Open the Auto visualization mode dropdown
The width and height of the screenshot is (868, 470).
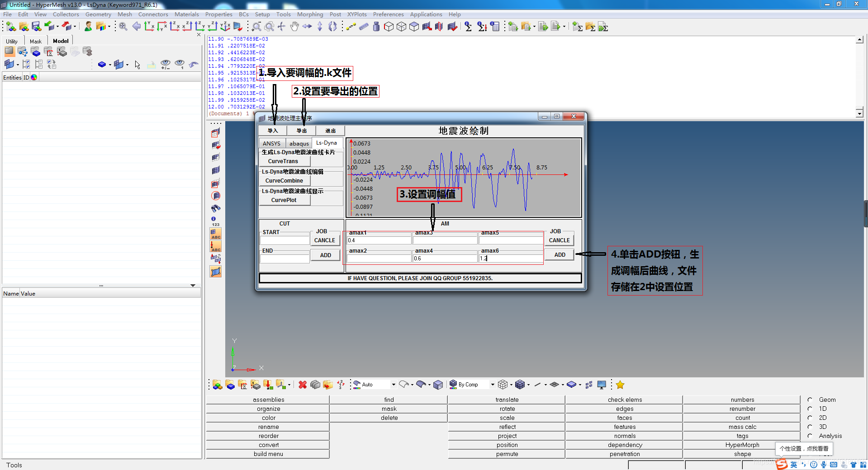(x=393, y=385)
